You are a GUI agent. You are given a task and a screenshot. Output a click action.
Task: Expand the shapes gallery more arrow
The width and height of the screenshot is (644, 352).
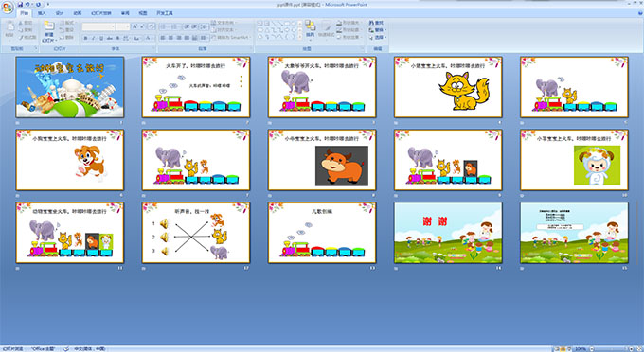click(x=300, y=37)
